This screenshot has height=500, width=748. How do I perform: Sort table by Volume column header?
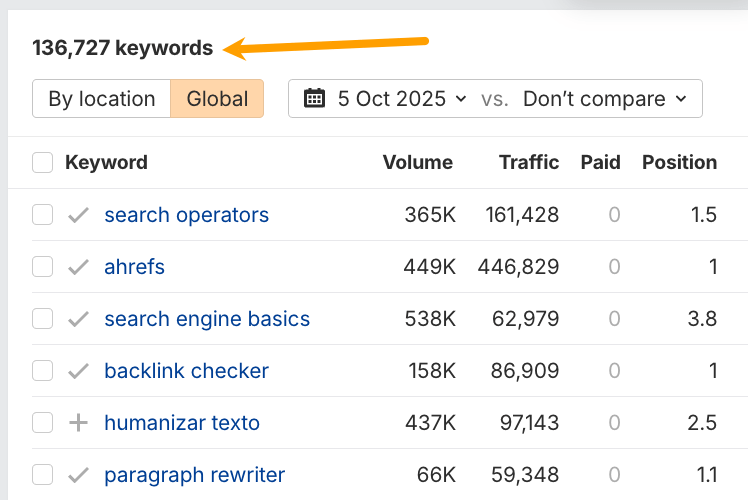pos(417,163)
